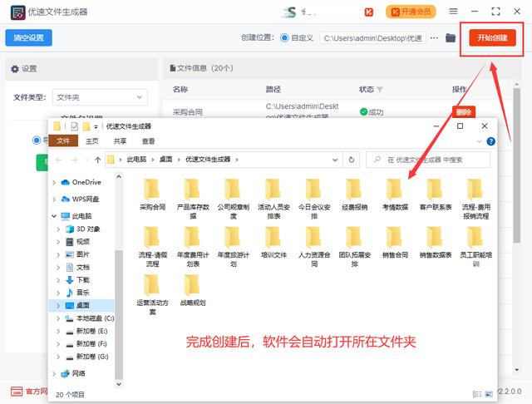Click the 清空设置 button
This screenshot has height=404, width=532.
[28, 37]
